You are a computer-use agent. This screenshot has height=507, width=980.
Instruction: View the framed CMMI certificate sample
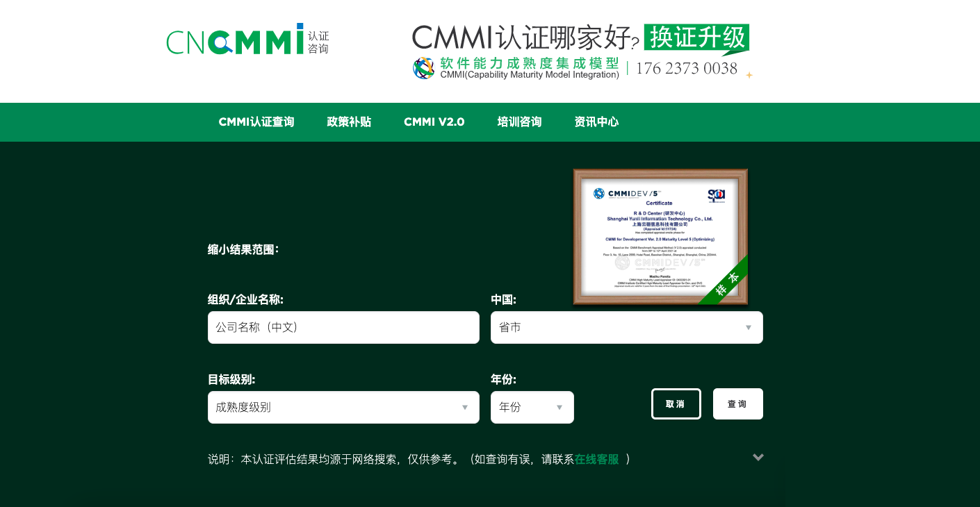(x=660, y=237)
